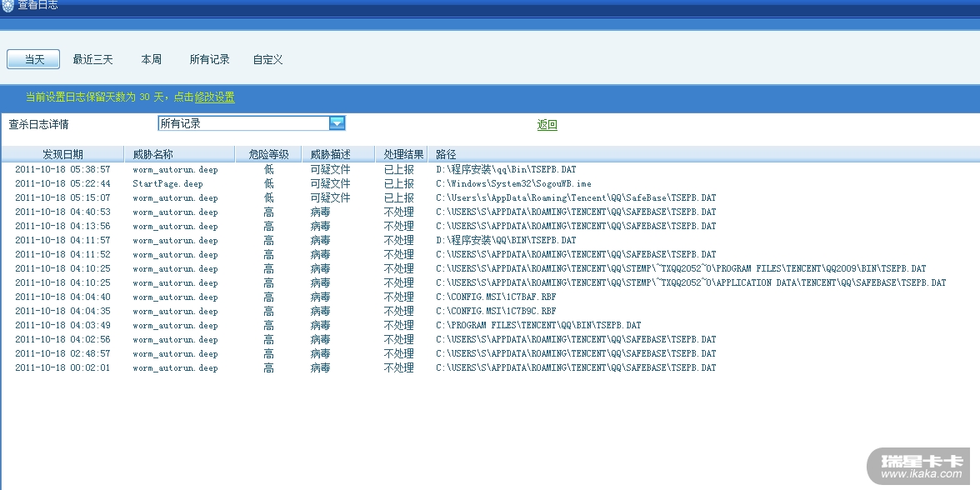The width and height of the screenshot is (980, 490).
Task: Sort by 威胁名称 column header
Action: (x=179, y=154)
